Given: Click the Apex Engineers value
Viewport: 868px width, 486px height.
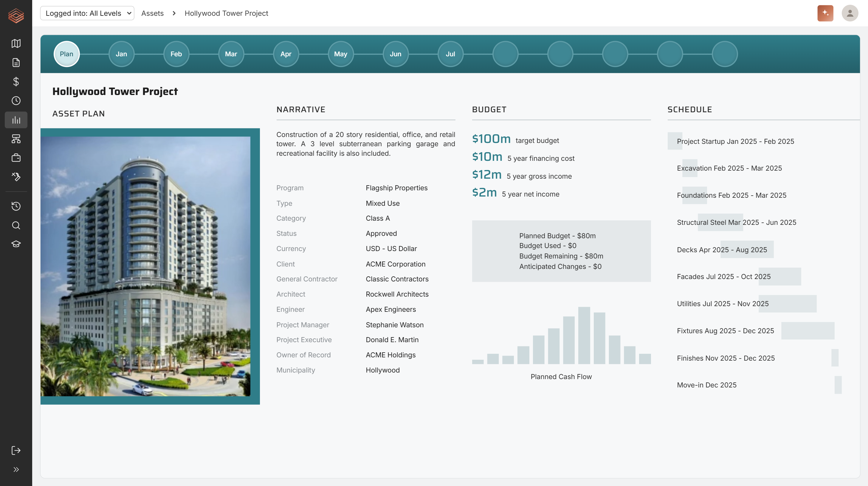Looking at the screenshot, I should click(391, 309).
